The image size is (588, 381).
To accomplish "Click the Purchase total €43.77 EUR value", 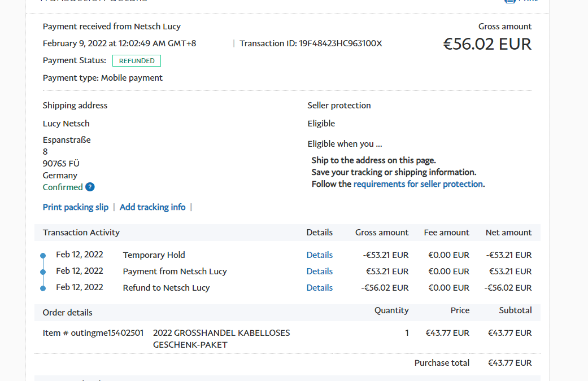I will coord(509,363).
